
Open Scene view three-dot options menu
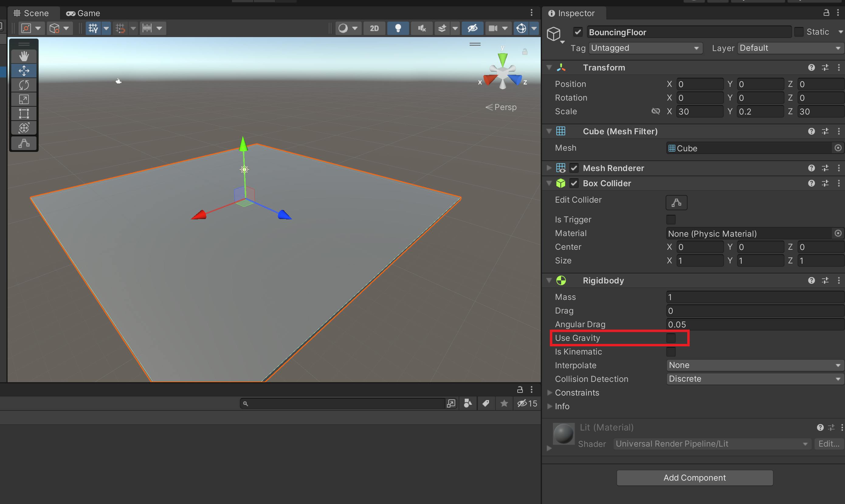point(532,13)
